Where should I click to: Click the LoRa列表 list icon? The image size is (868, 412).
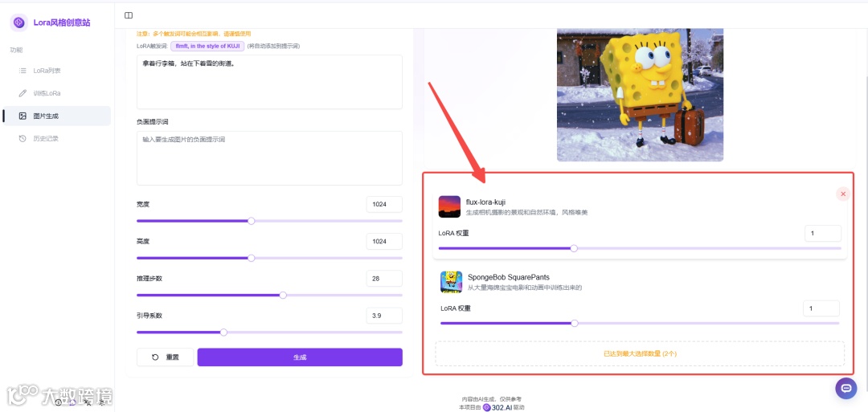[x=23, y=71]
